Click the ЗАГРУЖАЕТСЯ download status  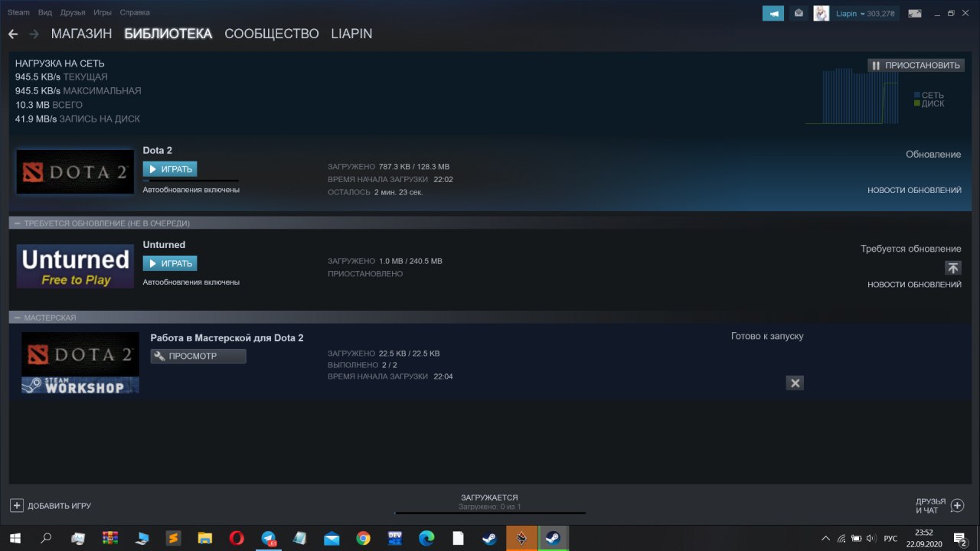[x=489, y=497]
